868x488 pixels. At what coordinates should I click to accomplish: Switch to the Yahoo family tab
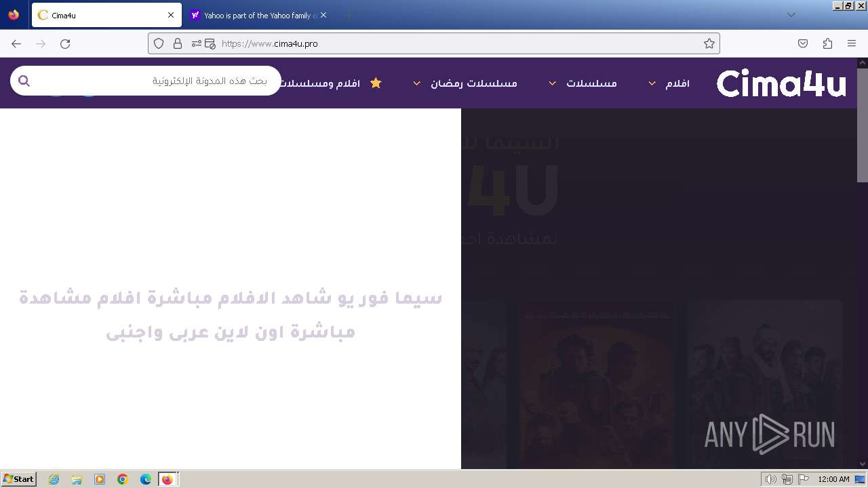pos(259,15)
